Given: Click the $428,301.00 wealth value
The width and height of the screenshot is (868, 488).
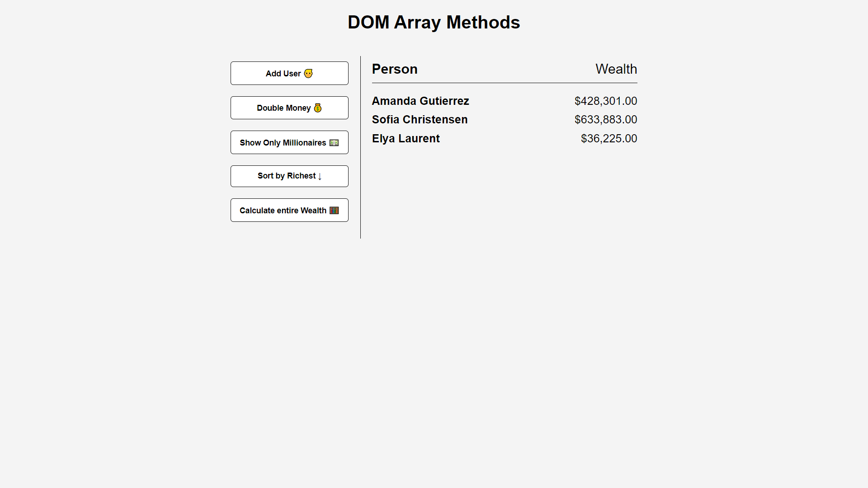Looking at the screenshot, I should [x=605, y=101].
